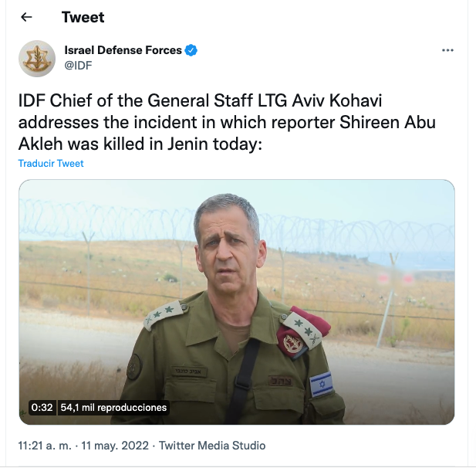Click the back arrow

click(x=27, y=17)
